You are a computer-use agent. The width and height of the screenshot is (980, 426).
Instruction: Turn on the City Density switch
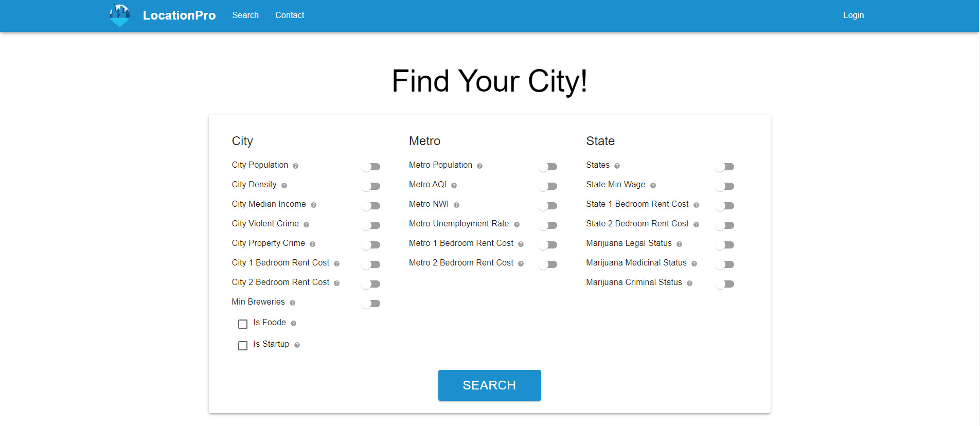click(x=371, y=186)
